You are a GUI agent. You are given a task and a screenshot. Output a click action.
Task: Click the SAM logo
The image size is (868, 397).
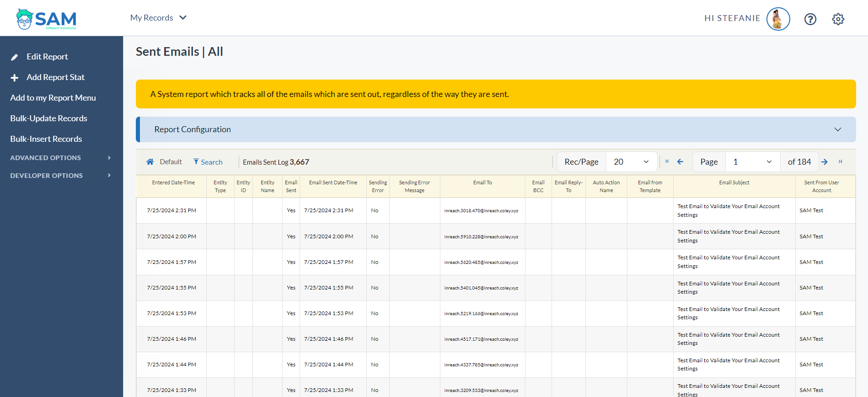click(46, 19)
